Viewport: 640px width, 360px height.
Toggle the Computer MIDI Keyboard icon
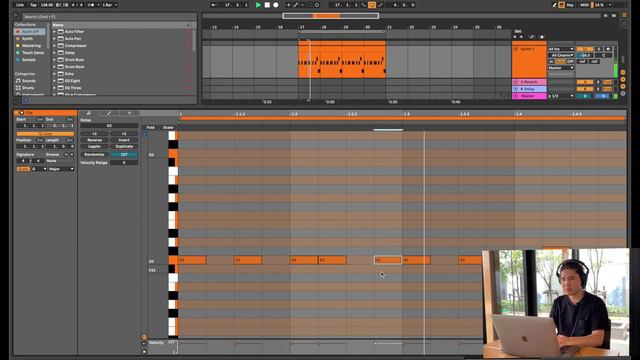pos(561,5)
